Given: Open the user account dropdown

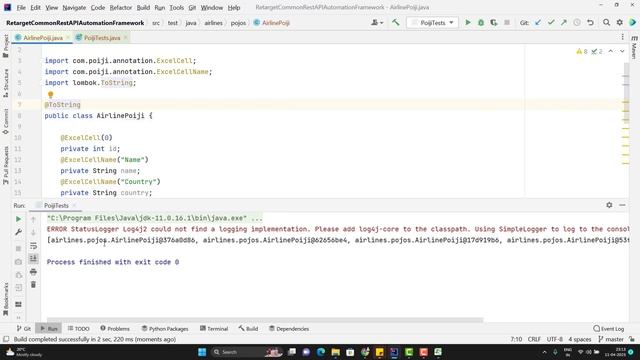Looking at the screenshot, I should [x=377, y=23].
